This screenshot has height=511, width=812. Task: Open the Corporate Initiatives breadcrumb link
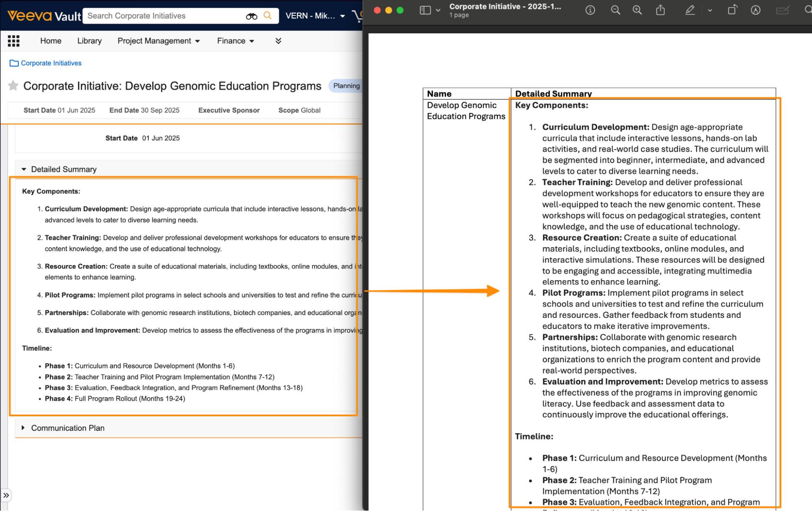point(51,63)
